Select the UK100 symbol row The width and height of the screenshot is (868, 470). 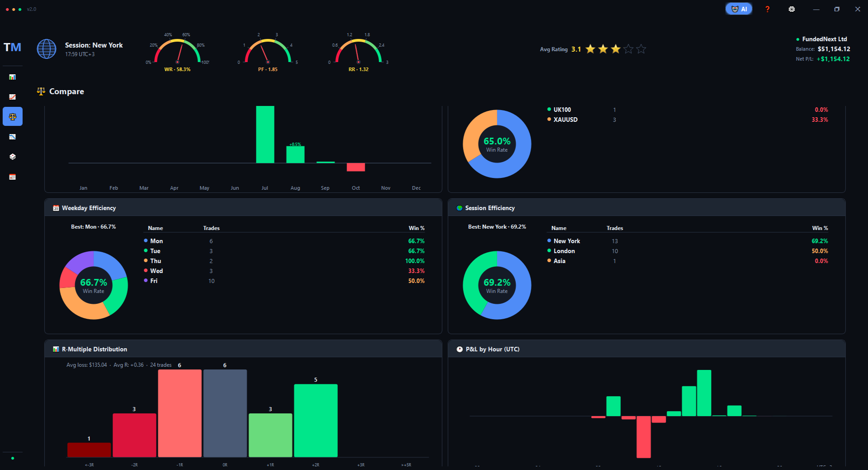(x=688, y=110)
